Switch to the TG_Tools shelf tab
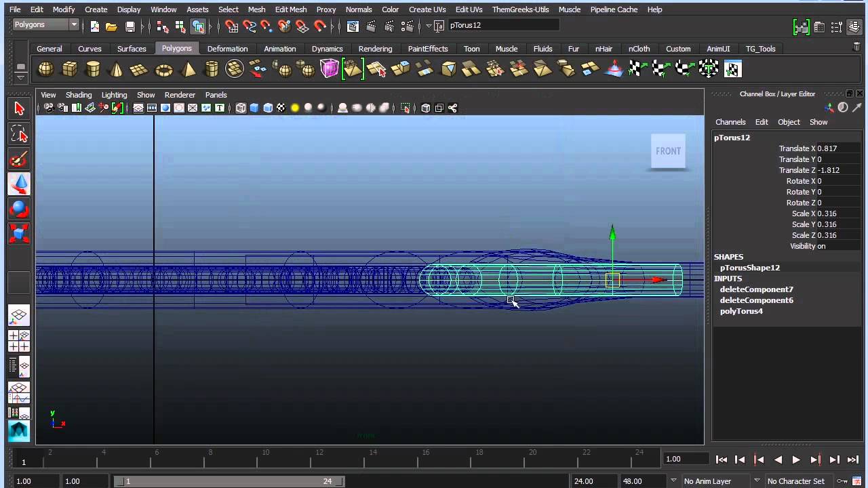The height and width of the screenshot is (488, 868). pyautogui.click(x=760, y=49)
